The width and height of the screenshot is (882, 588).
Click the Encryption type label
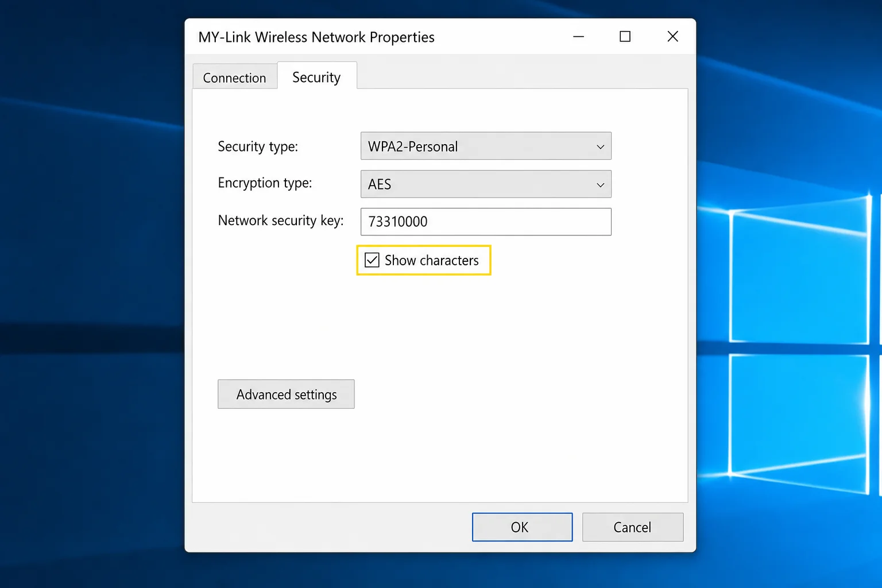tap(265, 183)
